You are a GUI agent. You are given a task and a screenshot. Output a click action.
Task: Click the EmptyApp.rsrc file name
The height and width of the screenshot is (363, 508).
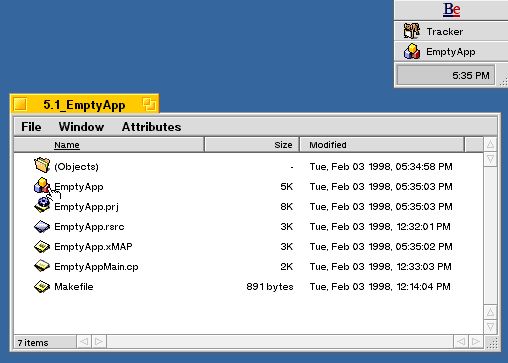[x=89, y=227]
